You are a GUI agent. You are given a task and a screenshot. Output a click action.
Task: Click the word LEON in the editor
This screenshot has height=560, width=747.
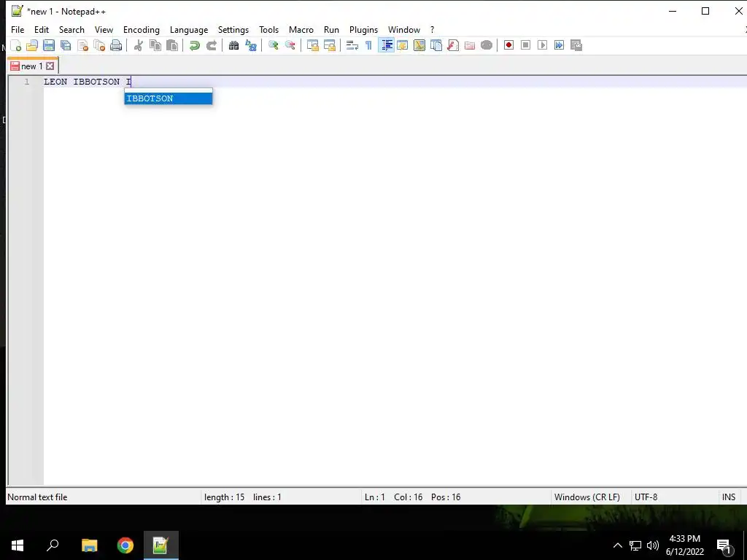55,82
